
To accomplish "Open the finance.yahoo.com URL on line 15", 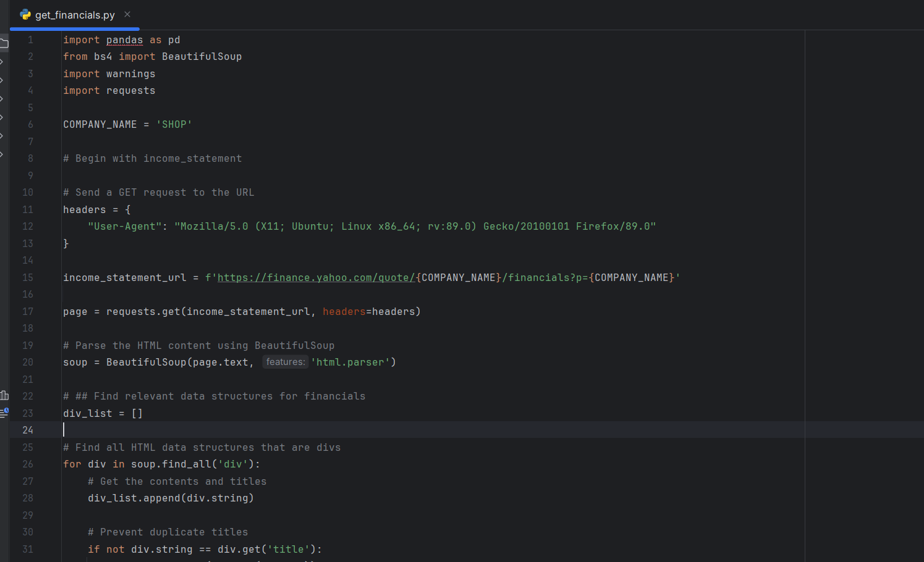I will (x=316, y=278).
